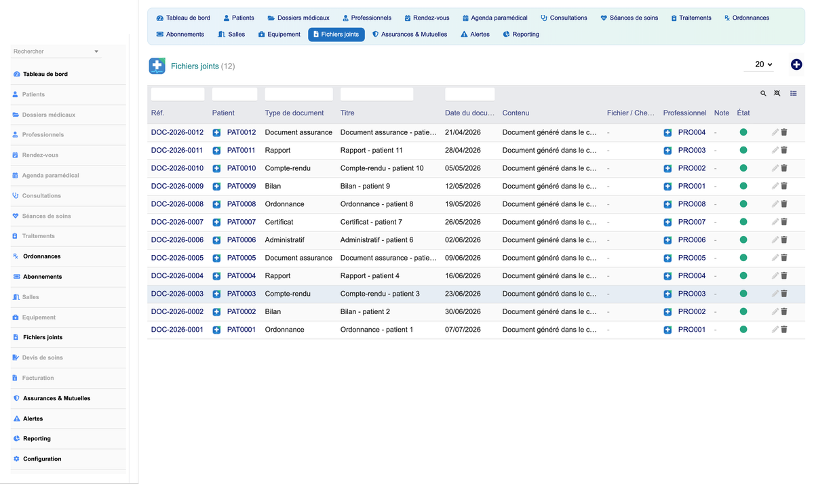The height and width of the screenshot is (504, 814).
Task: Open Abonnements in the sidebar
Action: click(x=43, y=277)
